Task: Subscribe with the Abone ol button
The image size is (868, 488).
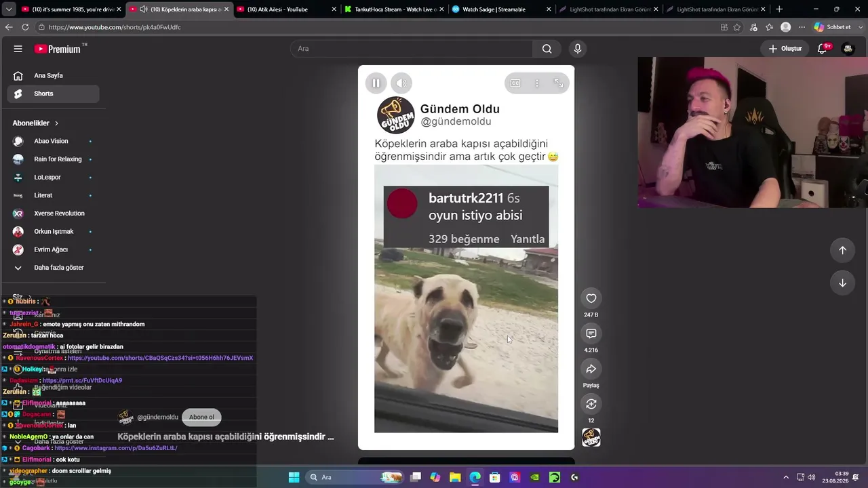Action: coord(201,418)
